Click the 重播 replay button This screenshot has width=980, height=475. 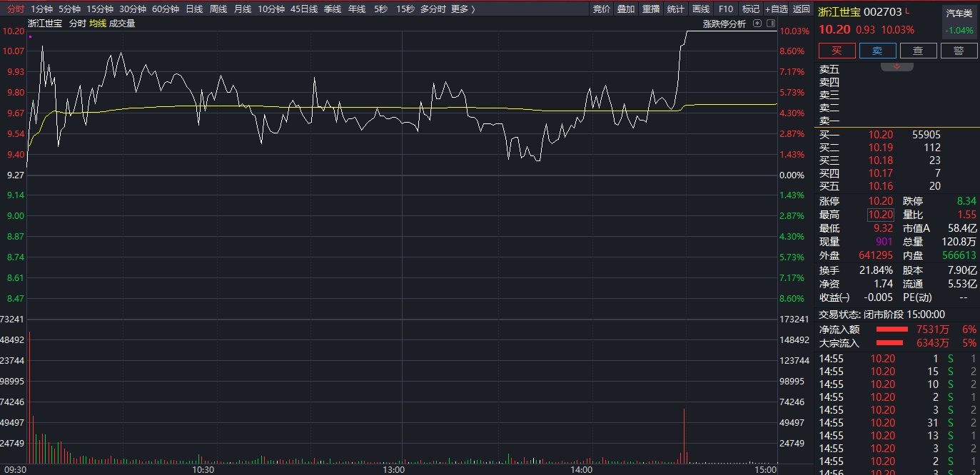point(651,9)
